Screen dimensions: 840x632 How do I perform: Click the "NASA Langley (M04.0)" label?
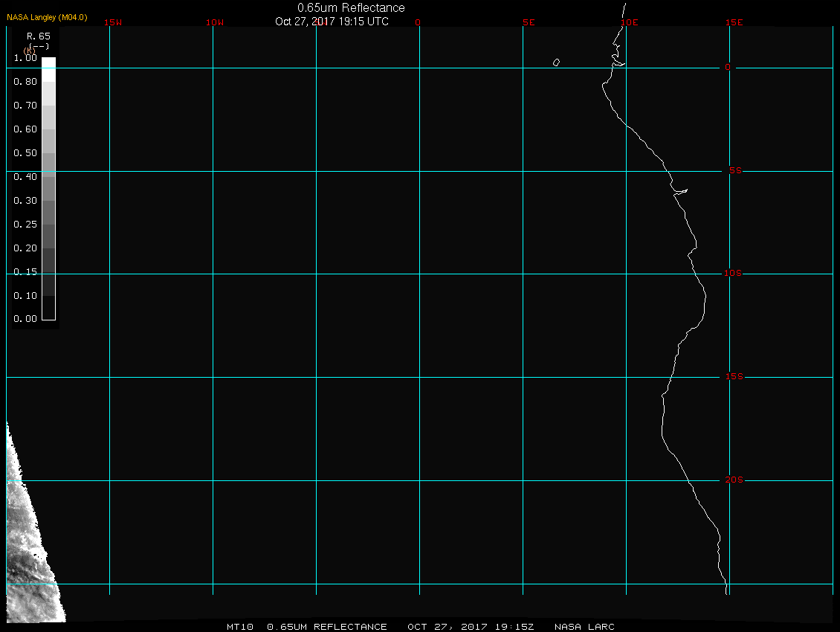tap(47, 18)
